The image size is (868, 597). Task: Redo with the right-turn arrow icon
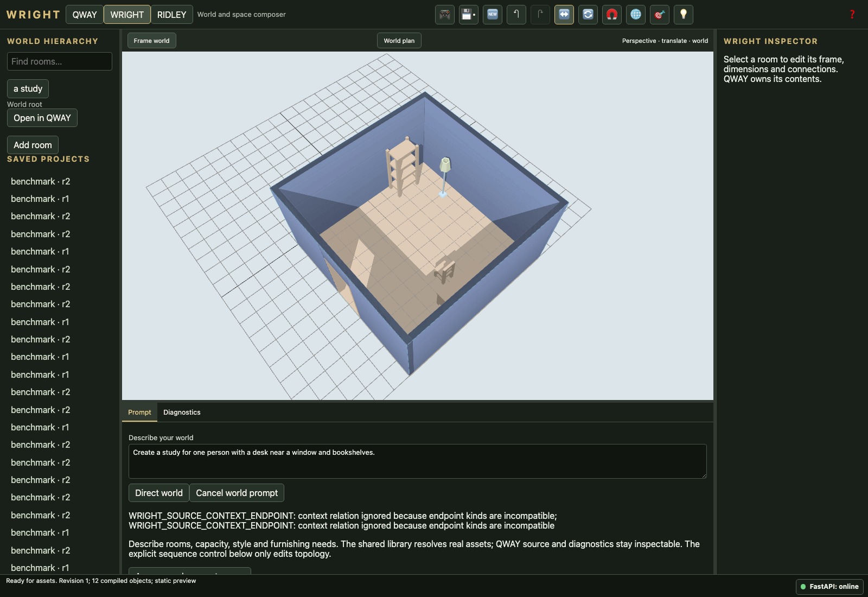[540, 15]
